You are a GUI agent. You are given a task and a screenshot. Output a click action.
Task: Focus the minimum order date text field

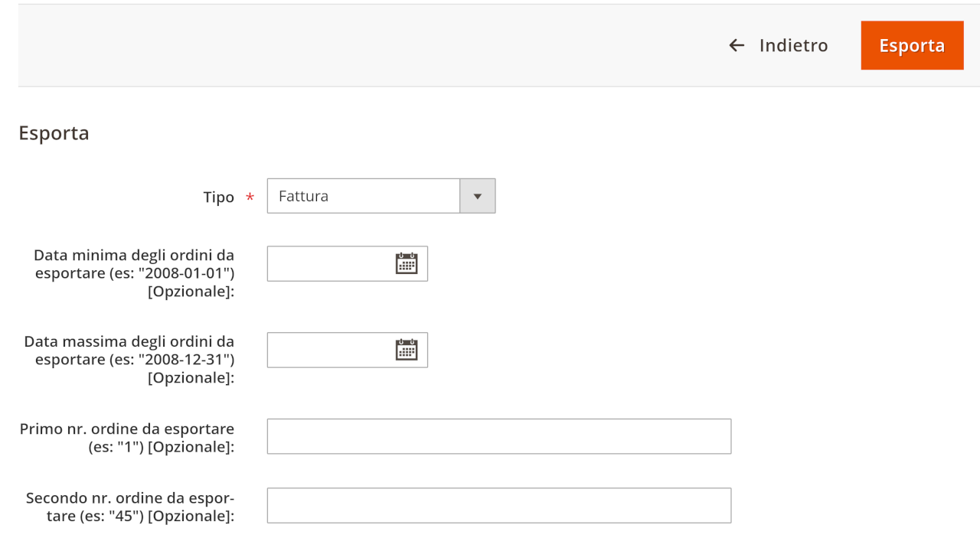(329, 263)
